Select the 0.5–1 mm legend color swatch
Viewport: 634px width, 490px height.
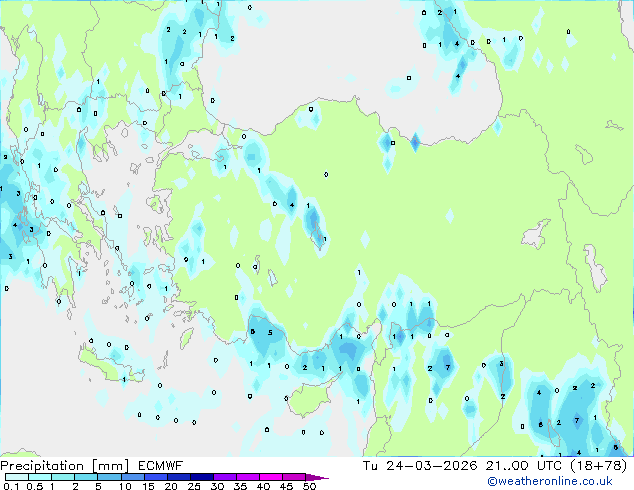[x=40, y=477]
